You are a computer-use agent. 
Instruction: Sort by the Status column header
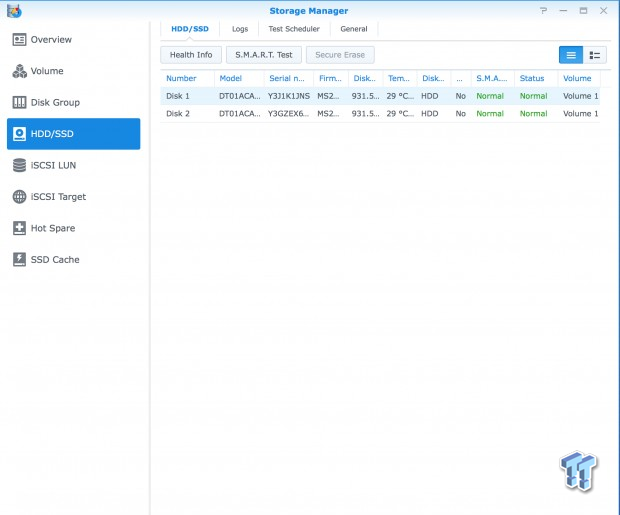(532, 78)
